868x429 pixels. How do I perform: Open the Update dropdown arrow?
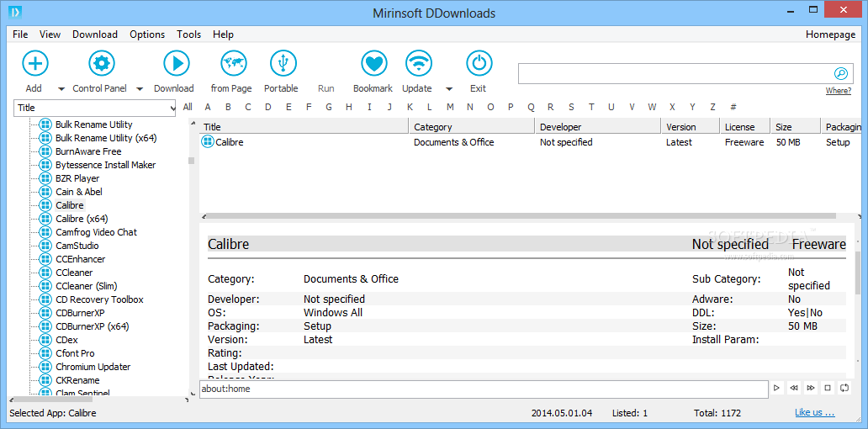[x=449, y=89]
